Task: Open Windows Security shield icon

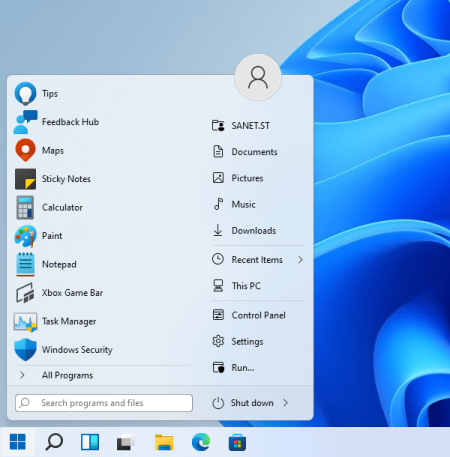Action: point(25,350)
